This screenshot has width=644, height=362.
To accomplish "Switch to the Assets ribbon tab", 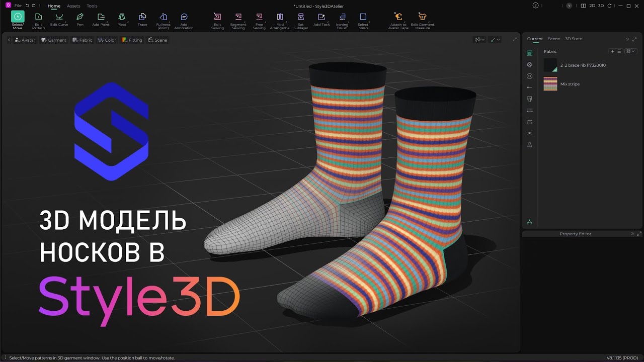I will tap(73, 6).
